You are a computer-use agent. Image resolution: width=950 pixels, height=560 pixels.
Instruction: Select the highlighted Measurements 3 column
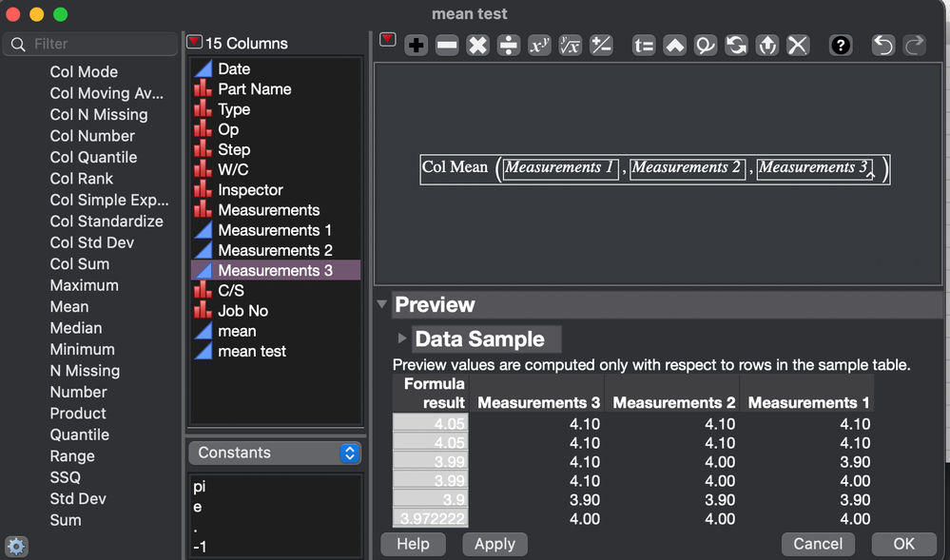tap(276, 270)
